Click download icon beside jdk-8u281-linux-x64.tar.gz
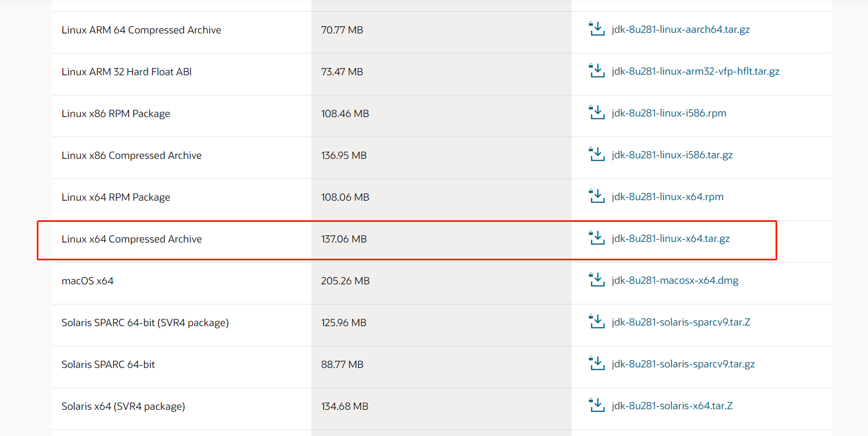This screenshot has height=436, width=868. 597,238
